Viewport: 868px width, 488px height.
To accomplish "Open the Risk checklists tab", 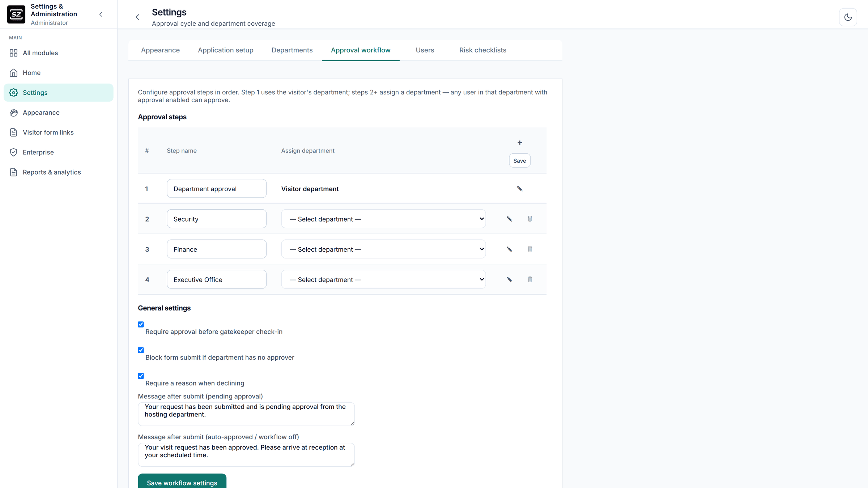I will tap(483, 50).
